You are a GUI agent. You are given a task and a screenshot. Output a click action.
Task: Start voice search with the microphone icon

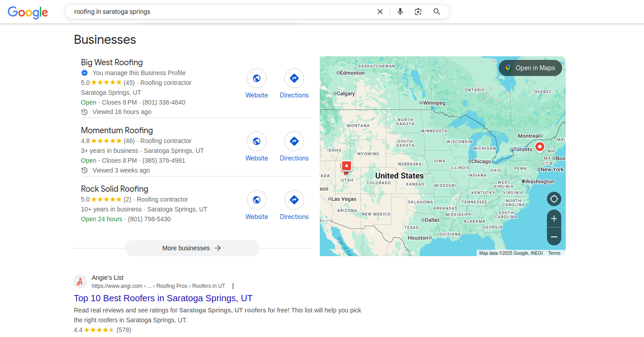[x=400, y=12]
